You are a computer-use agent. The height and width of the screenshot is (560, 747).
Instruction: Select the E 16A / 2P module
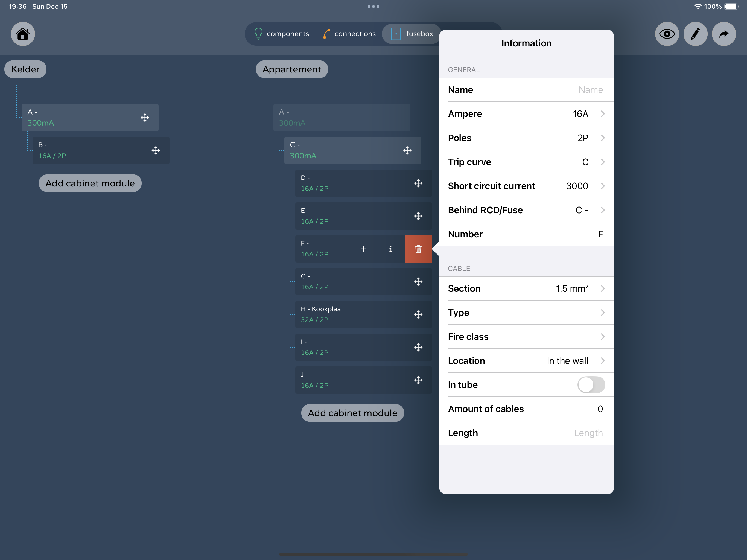click(x=363, y=216)
